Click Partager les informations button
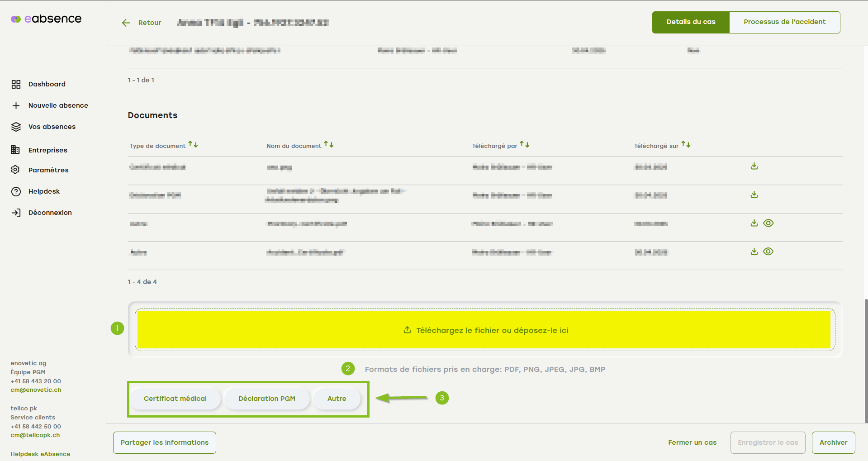The height and width of the screenshot is (461, 868). pos(165,442)
